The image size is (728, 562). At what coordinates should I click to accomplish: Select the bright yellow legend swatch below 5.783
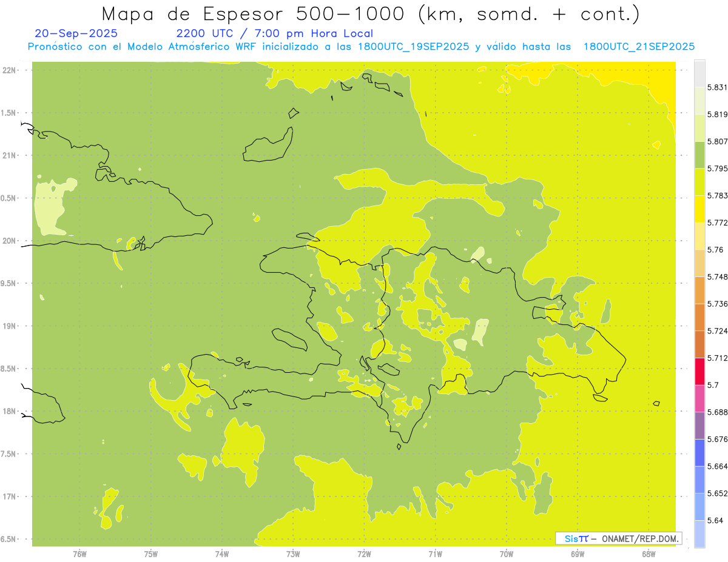(x=699, y=209)
